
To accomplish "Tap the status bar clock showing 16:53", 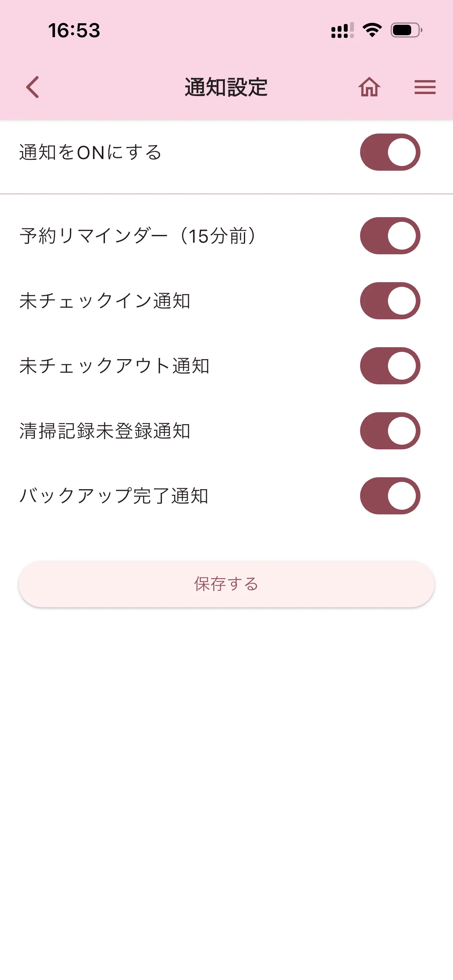I will click(74, 31).
